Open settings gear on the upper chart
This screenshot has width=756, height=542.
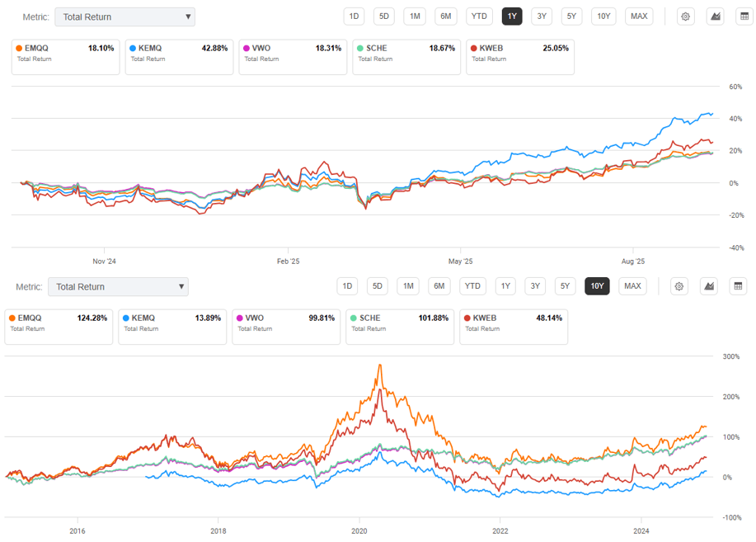pos(685,16)
